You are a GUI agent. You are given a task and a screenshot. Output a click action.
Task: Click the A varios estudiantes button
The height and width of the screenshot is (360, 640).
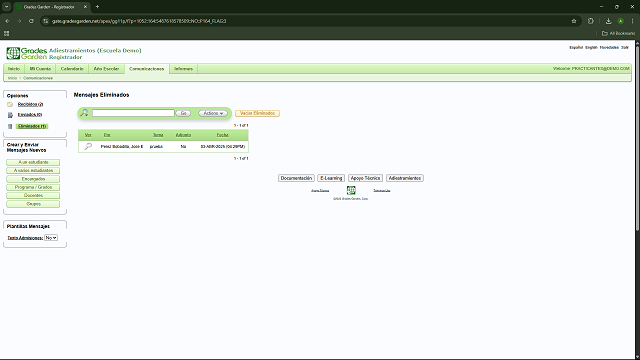(x=33, y=170)
